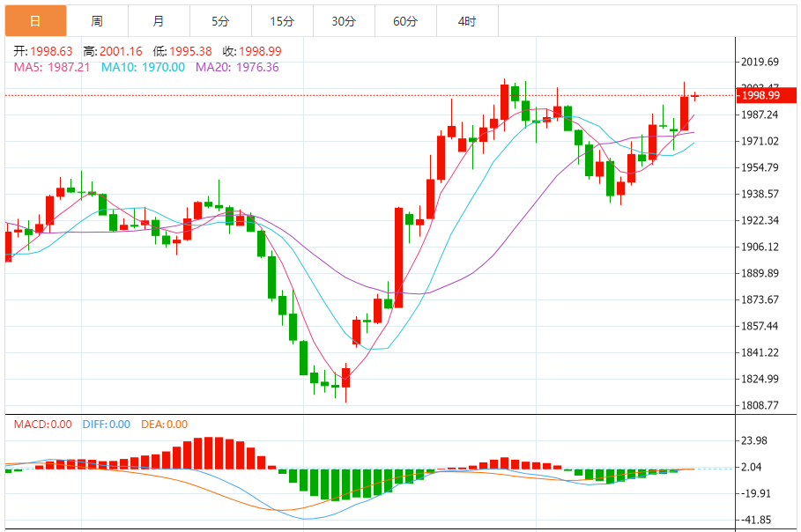This screenshot has width=801, height=532.
Task: Click the 2019.69 price axis label
Action: click(x=760, y=62)
